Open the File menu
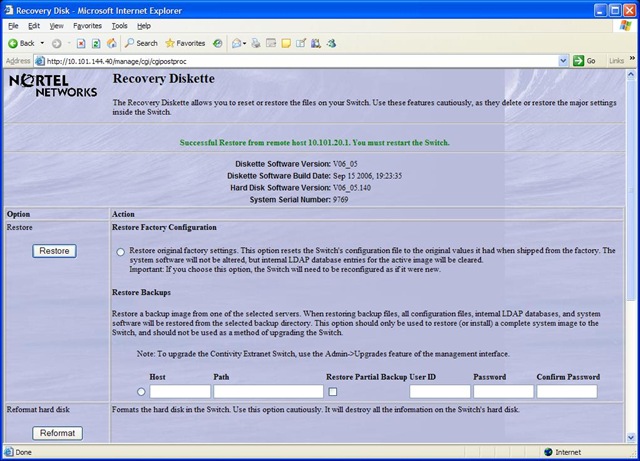This screenshot has height=461, width=640. (x=13, y=26)
